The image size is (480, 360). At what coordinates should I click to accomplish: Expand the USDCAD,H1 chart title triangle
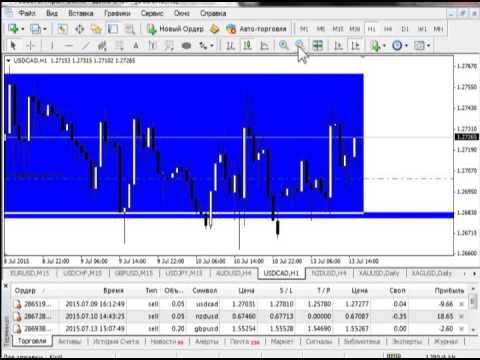point(9,60)
